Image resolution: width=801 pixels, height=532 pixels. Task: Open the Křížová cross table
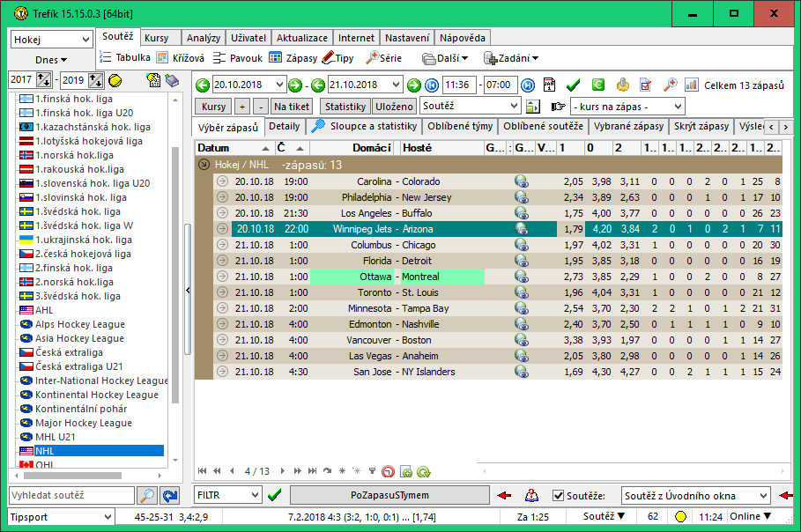click(x=181, y=58)
